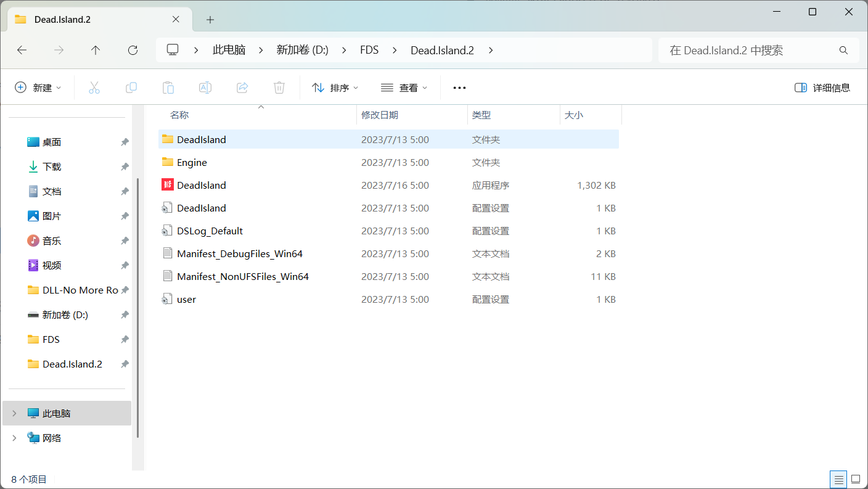
Task: Open 桌面 in the sidebar
Action: [52, 142]
